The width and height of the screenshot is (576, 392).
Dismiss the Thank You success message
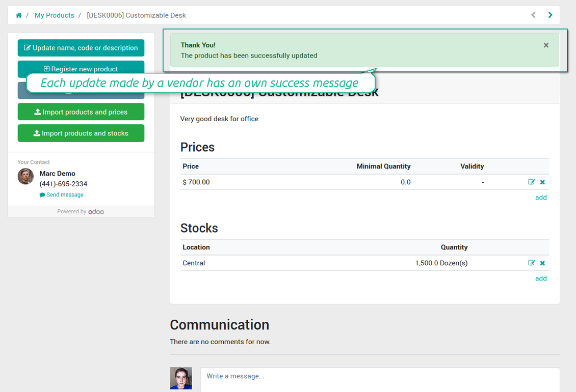[546, 45]
